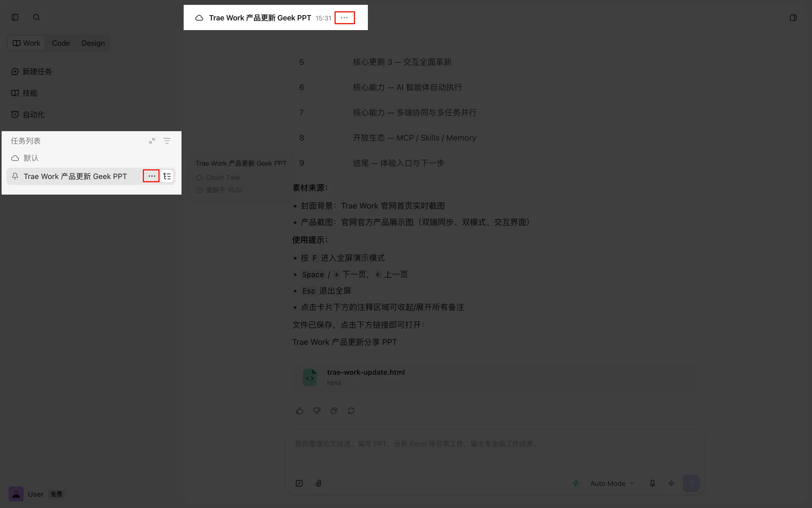Viewport: 812px width, 508px height.
Task: Toggle the left sidebar panel icon
Action: [x=15, y=17]
